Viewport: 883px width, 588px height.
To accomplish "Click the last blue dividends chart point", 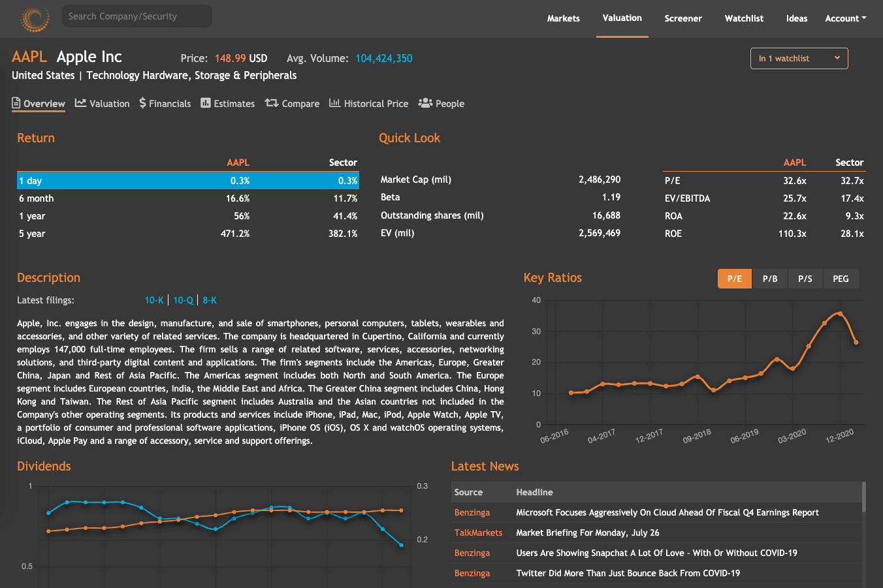I will [x=401, y=544].
